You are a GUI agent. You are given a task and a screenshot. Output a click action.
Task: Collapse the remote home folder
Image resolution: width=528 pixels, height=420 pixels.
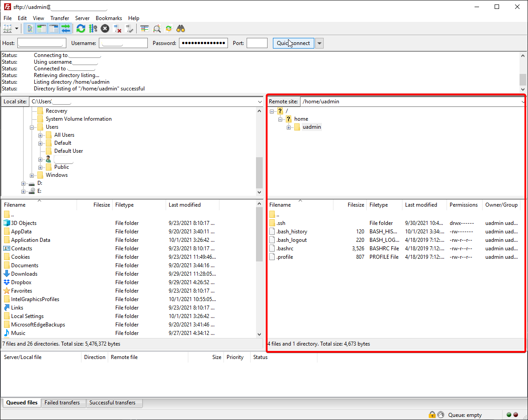[280, 119]
